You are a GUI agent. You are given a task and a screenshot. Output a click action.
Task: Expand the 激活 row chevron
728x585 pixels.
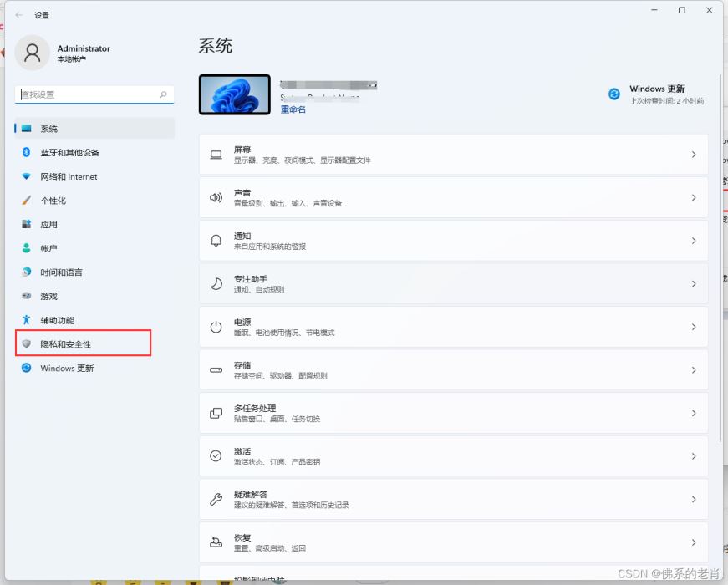point(694,456)
